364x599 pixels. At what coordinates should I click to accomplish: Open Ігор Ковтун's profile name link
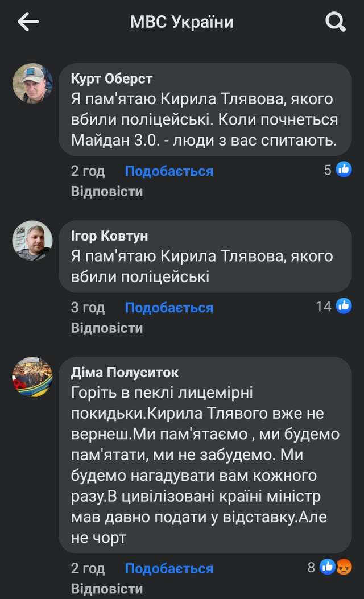(x=109, y=236)
